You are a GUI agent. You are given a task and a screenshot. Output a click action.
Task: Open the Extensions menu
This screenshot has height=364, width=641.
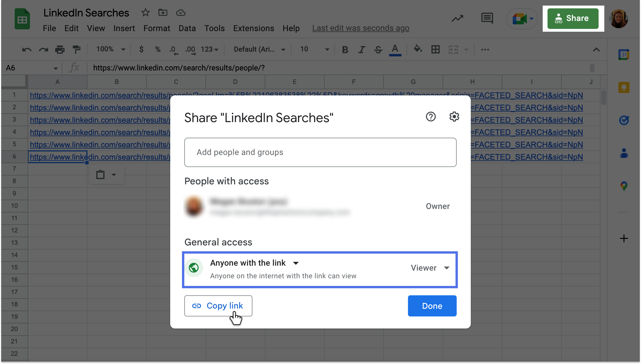(254, 28)
